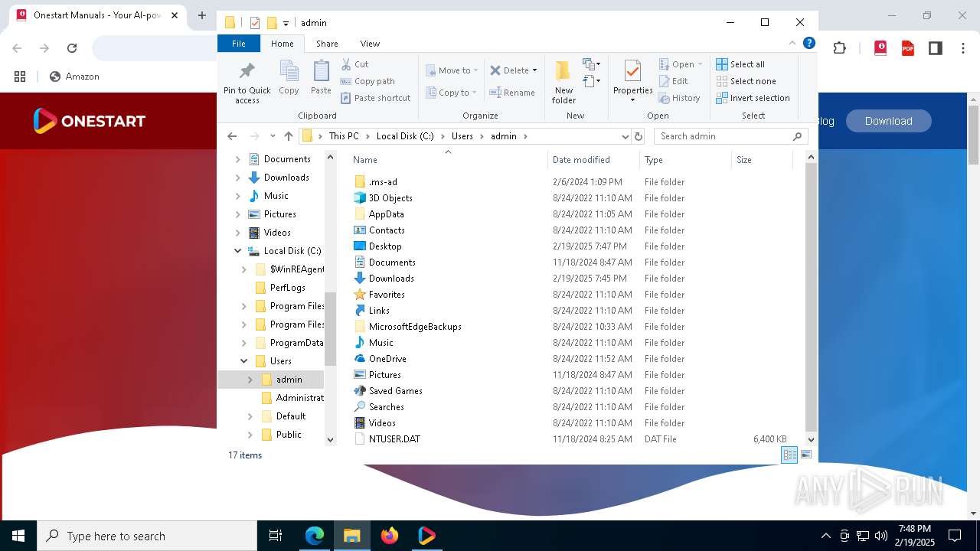Switch to details view layout button
Viewport: 980px width, 551px height.
(x=789, y=455)
